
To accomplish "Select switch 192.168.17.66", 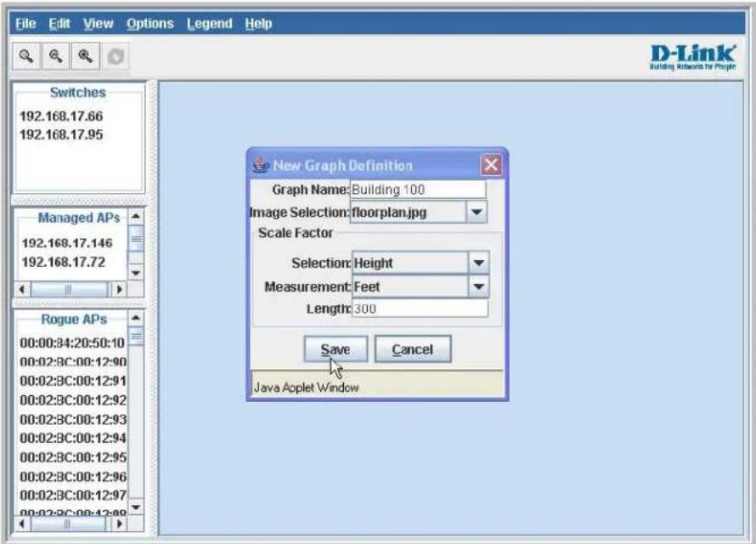I will pos(61,116).
